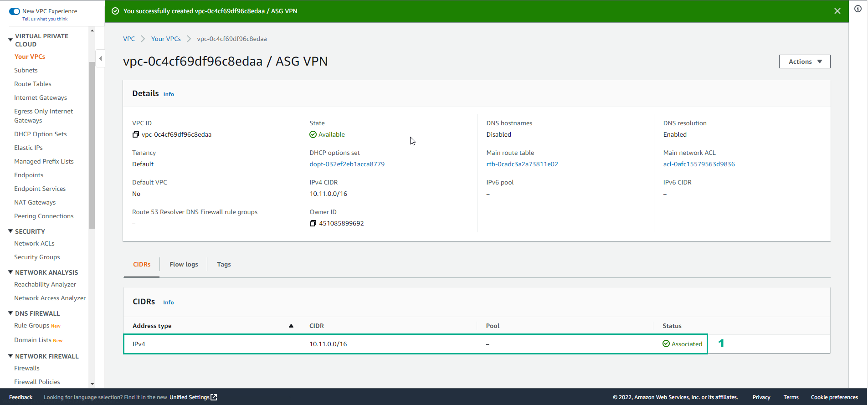
Task: Open Firewalls in the sidebar
Action: point(27,368)
